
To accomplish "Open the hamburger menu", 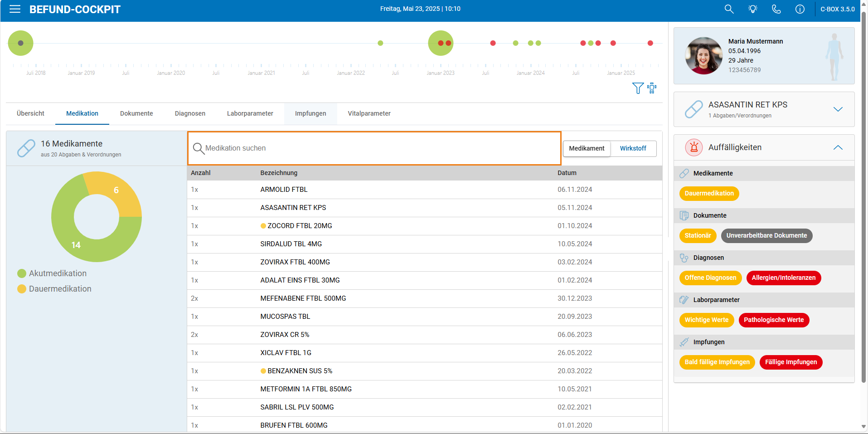I will [x=15, y=9].
